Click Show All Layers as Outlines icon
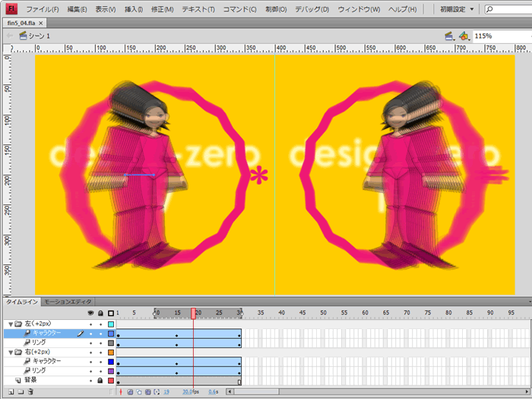The image size is (532, 399). point(111,313)
